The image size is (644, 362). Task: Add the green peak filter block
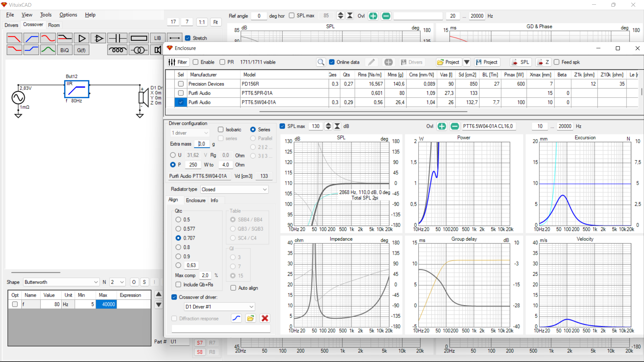coord(48,50)
